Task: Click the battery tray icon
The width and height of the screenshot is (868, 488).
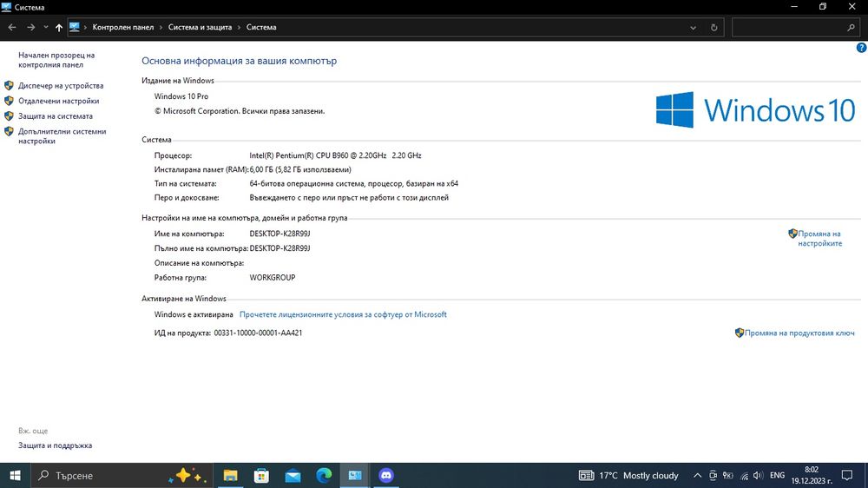Action: 728,475
